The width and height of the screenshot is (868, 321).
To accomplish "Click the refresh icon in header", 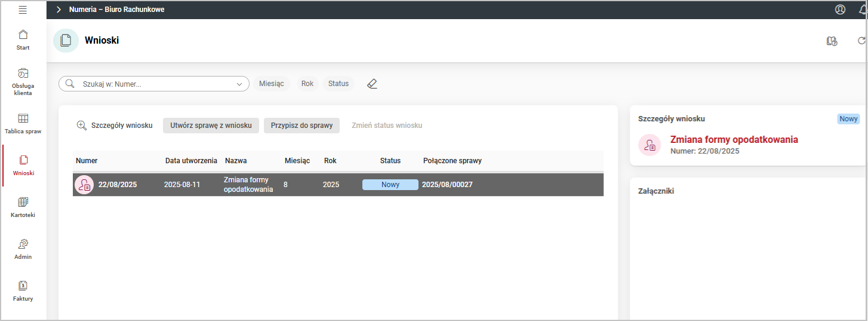I will click(x=861, y=41).
